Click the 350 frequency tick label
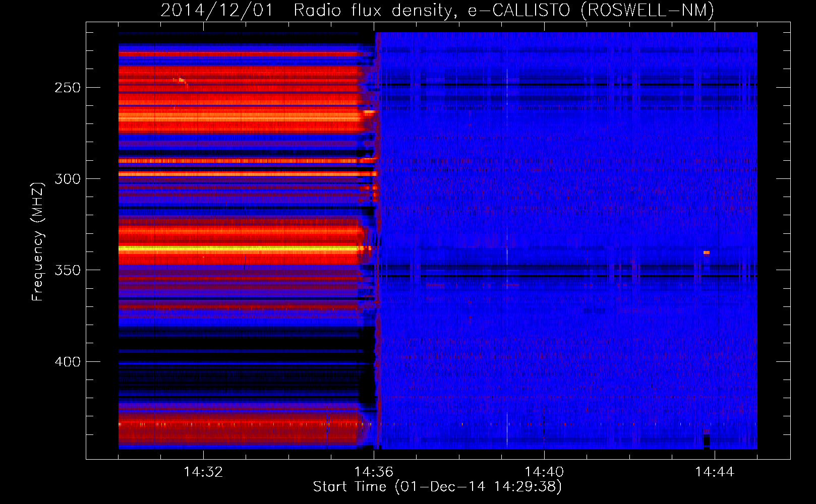This screenshot has width=816, height=504. pos(68,270)
